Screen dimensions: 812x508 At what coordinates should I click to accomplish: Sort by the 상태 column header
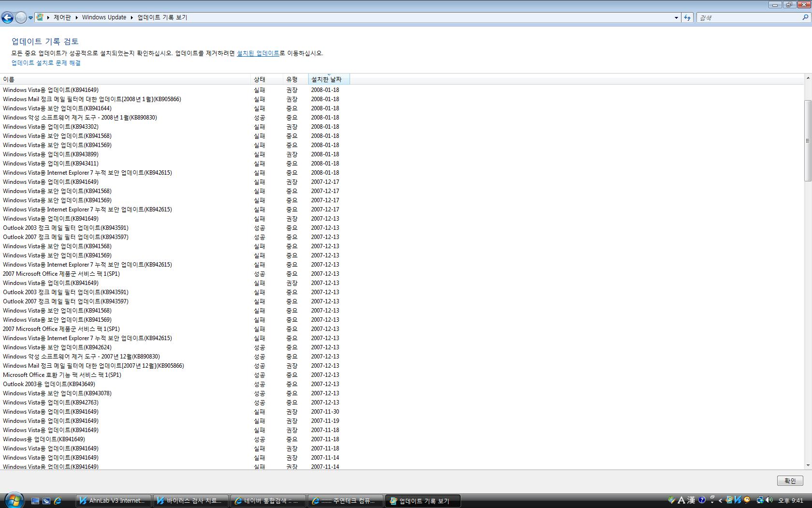[x=267, y=79]
